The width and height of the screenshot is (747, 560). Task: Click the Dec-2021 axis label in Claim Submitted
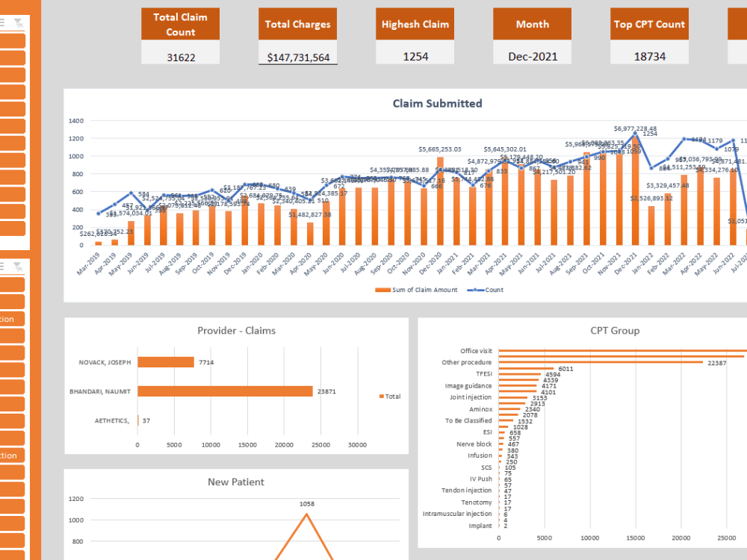coord(625,264)
